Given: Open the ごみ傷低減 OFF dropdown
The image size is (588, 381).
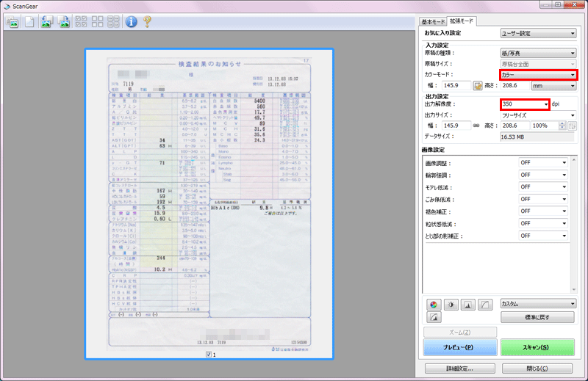Looking at the screenshot, I should pyautogui.click(x=543, y=199).
